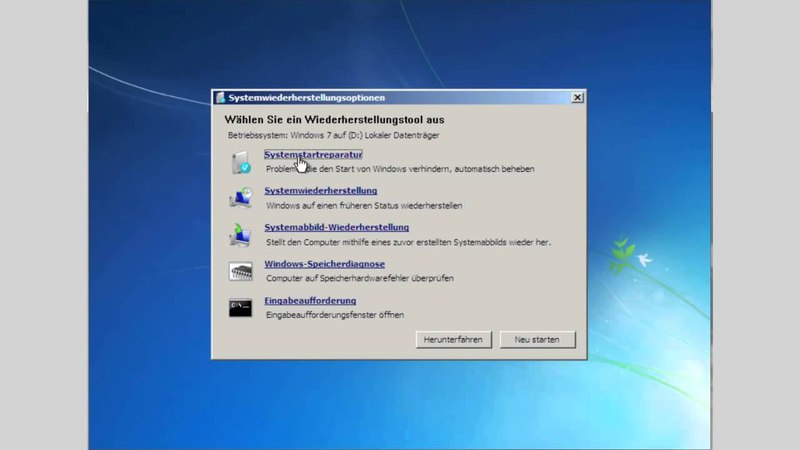Open the Systemabbild-Wiederherstellung link
The width and height of the screenshot is (800, 450).
coord(336,227)
